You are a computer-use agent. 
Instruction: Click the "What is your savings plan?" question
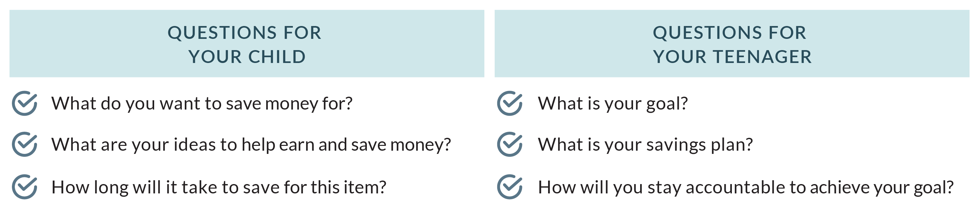(x=645, y=145)
